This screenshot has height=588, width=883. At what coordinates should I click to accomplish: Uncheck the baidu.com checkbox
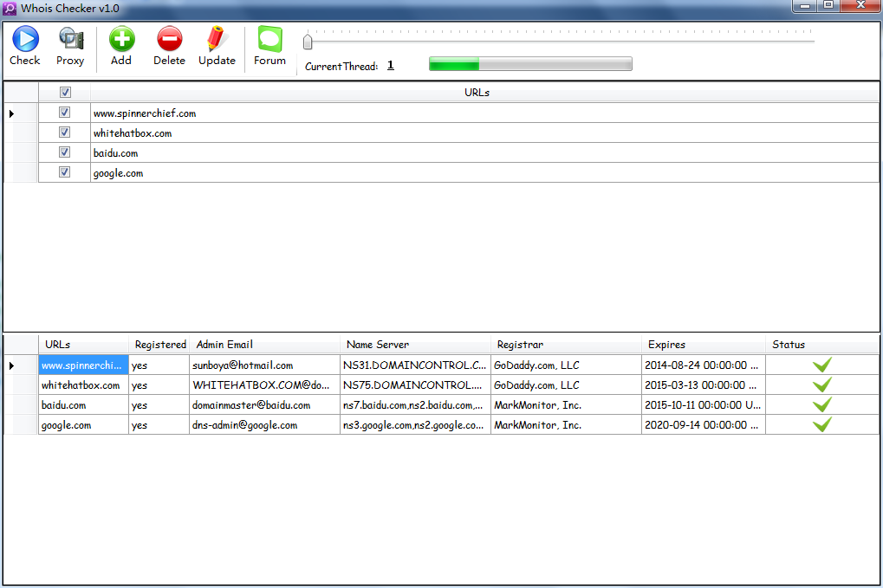[64, 152]
